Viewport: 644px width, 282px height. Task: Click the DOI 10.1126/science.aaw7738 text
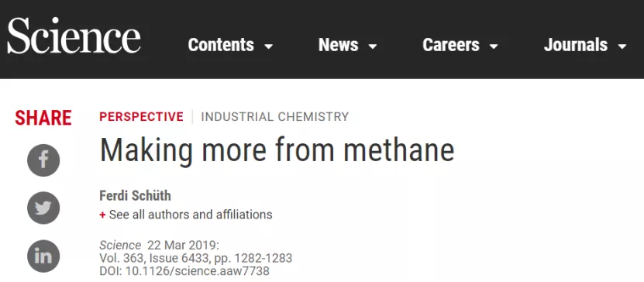[x=184, y=271]
